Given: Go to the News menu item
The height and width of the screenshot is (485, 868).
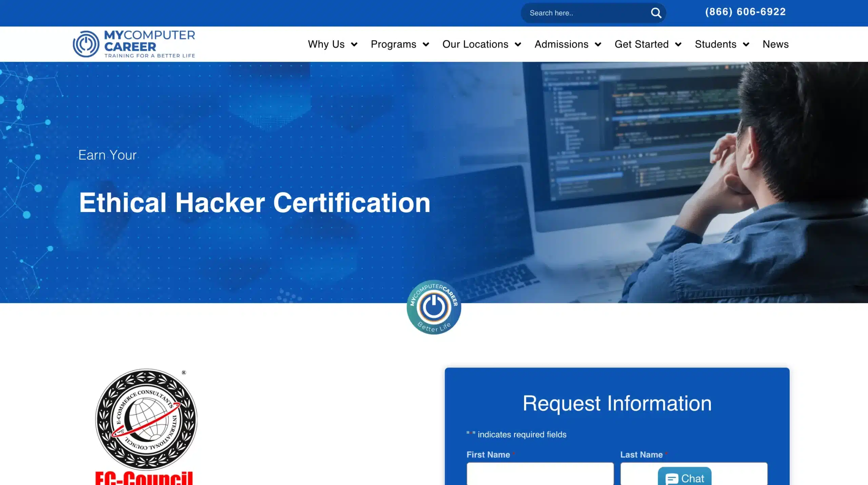Looking at the screenshot, I should 775,44.
